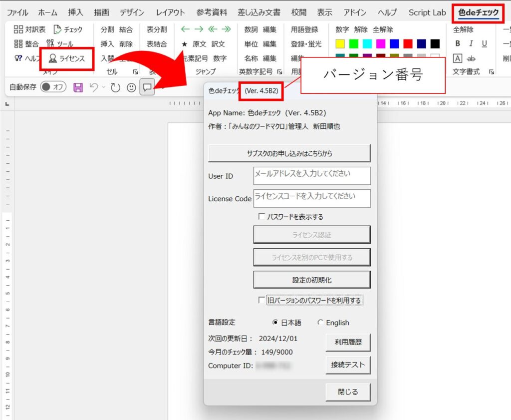
Task: Click the smiley face feedback icon
Action: point(131,87)
